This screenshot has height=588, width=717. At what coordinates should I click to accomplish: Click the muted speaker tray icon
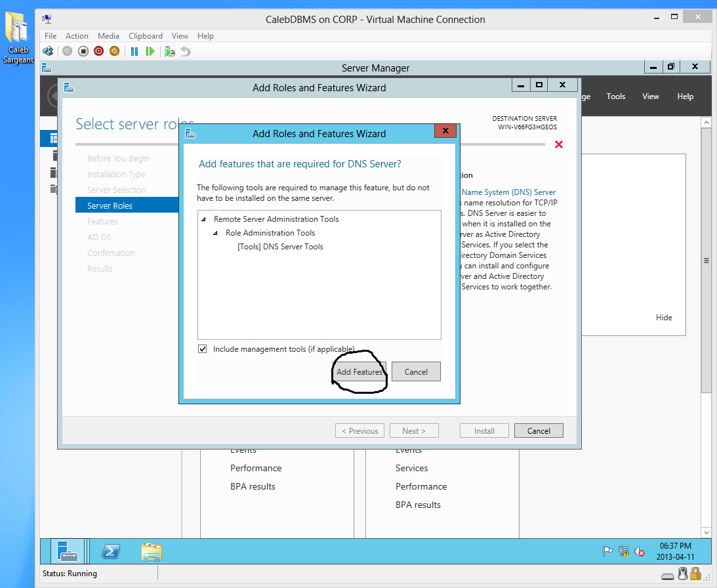point(639,552)
